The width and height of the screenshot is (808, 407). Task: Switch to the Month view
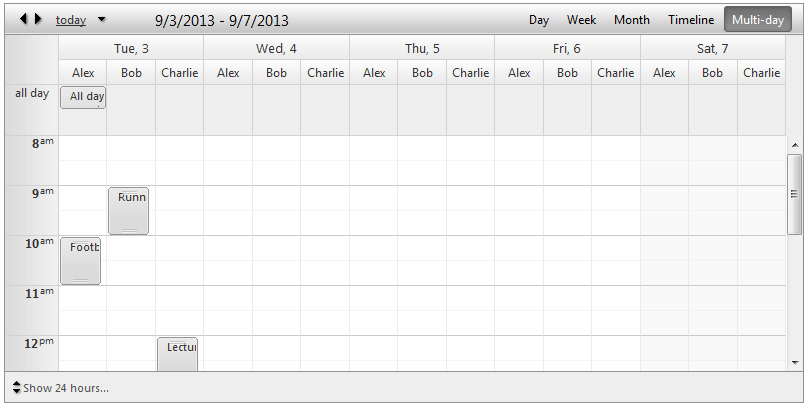coord(631,20)
